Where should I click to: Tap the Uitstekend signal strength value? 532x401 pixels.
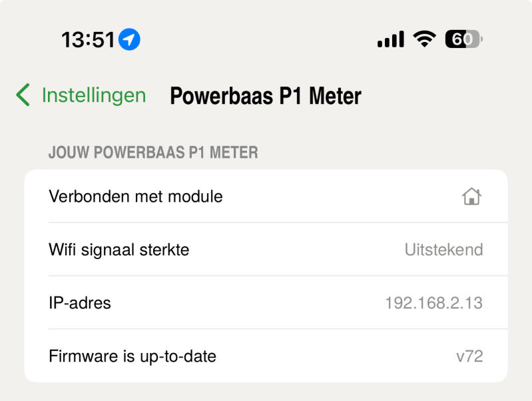click(443, 250)
